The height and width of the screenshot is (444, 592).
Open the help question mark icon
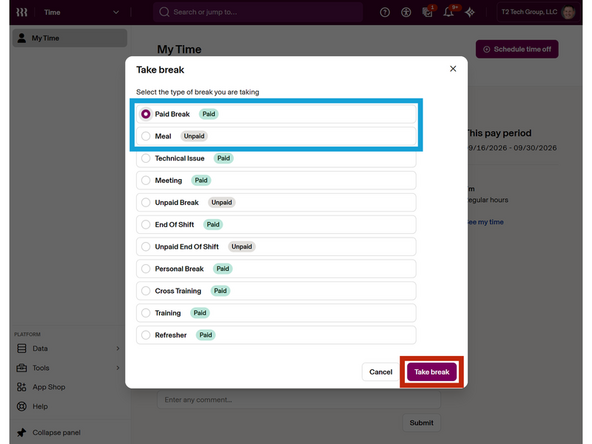tap(385, 12)
